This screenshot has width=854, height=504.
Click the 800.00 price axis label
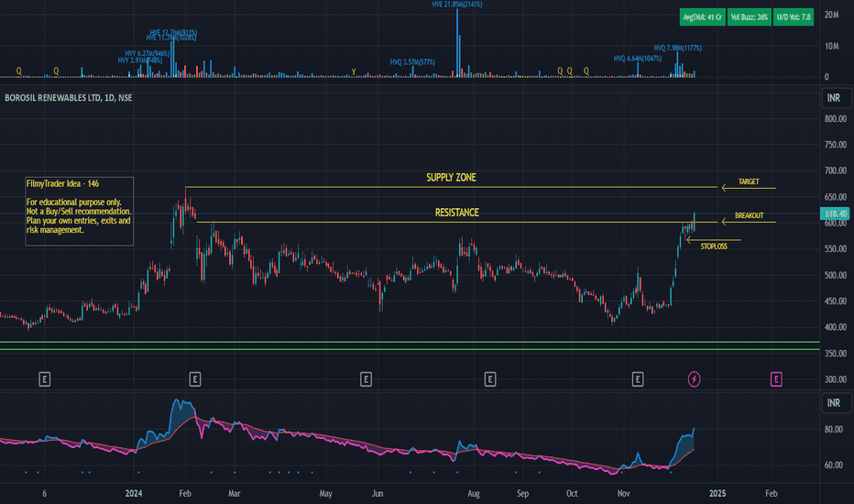pyautogui.click(x=836, y=119)
